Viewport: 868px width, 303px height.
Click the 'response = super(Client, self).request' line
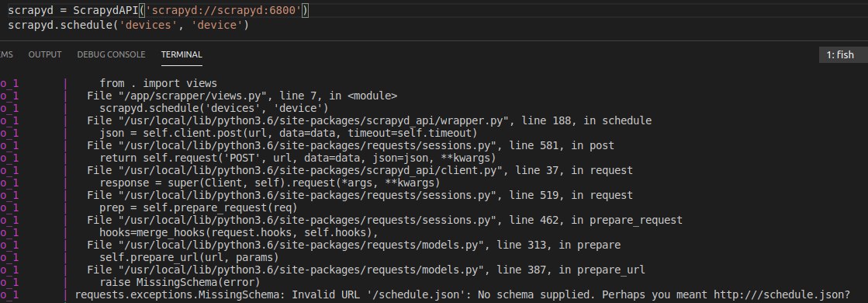270,183
